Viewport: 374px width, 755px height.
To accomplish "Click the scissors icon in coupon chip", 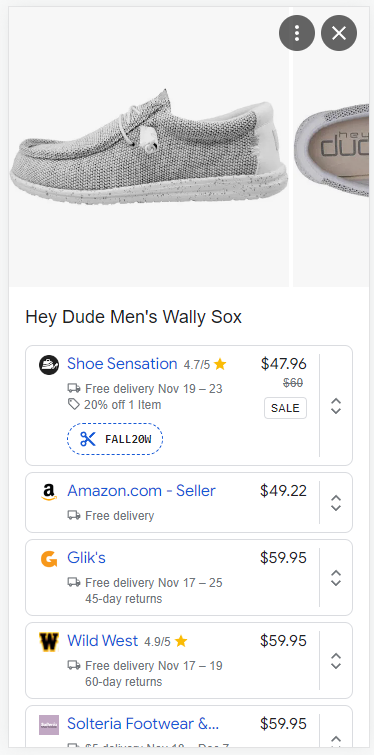I will pyautogui.click(x=88, y=439).
